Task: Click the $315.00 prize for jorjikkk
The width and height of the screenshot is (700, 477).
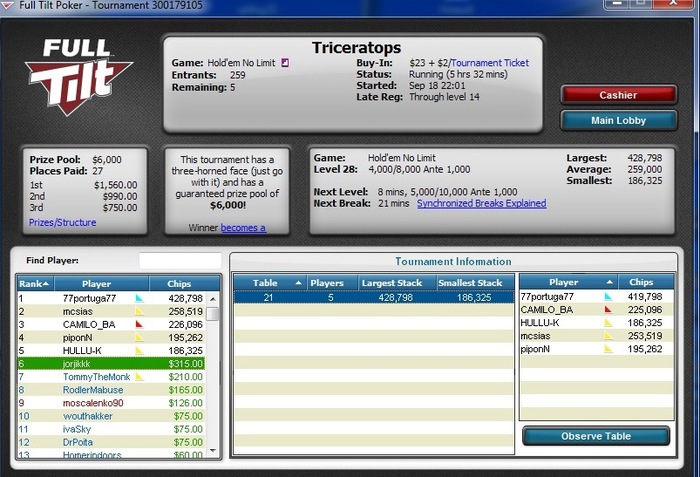Action: (185, 364)
